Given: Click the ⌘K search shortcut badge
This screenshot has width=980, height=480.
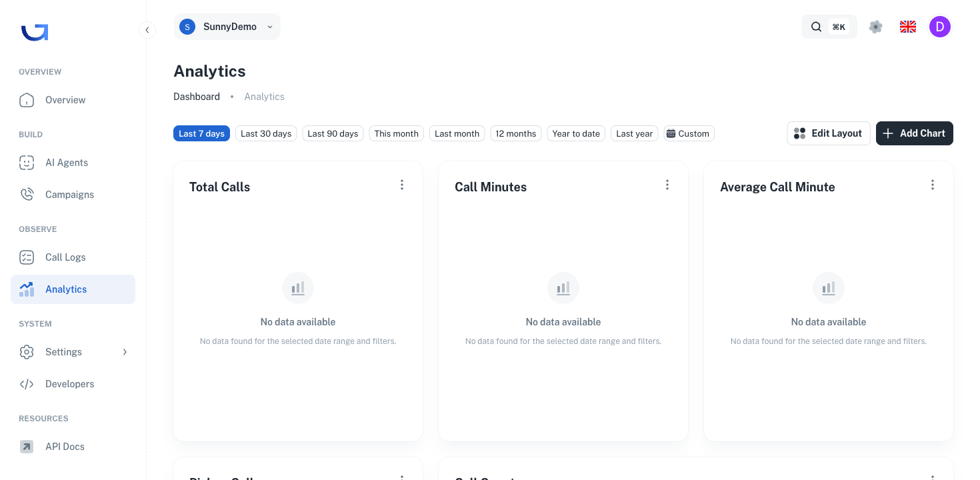Looking at the screenshot, I should tap(839, 27).
